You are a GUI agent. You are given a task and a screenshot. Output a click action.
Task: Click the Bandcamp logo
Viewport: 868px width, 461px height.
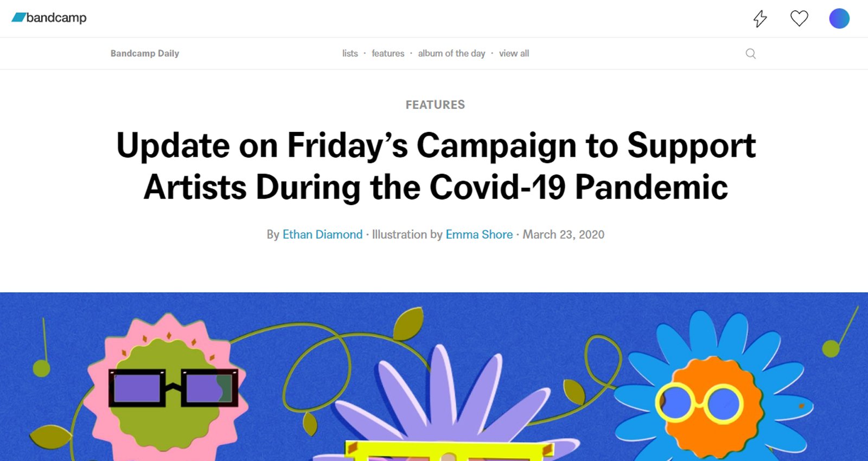49,18
